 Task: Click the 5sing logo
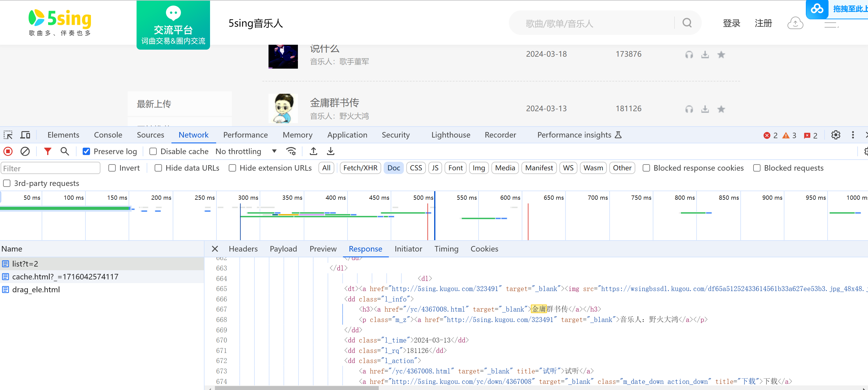click(60, 22)
